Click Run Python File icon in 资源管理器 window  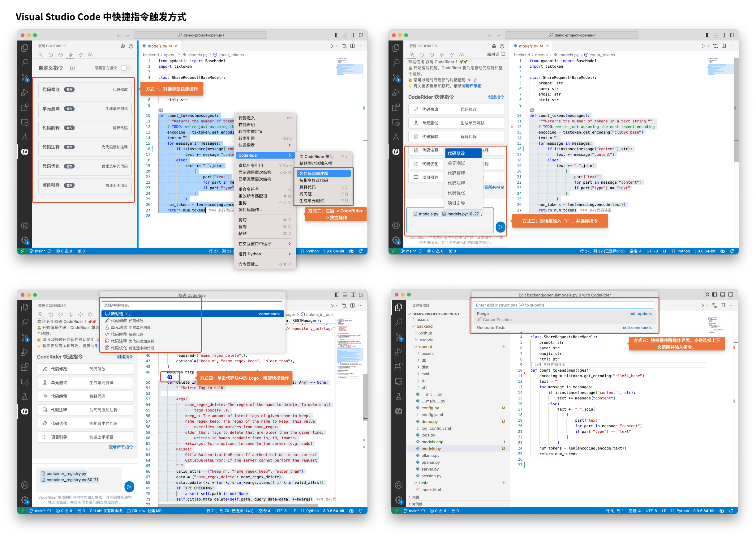pos(702,305)
